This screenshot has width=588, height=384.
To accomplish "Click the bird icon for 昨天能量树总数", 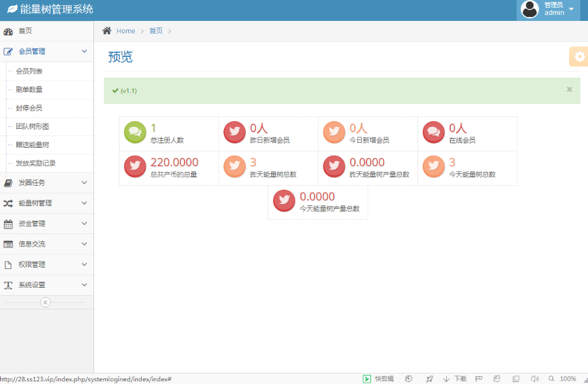I will coord(235,166).
